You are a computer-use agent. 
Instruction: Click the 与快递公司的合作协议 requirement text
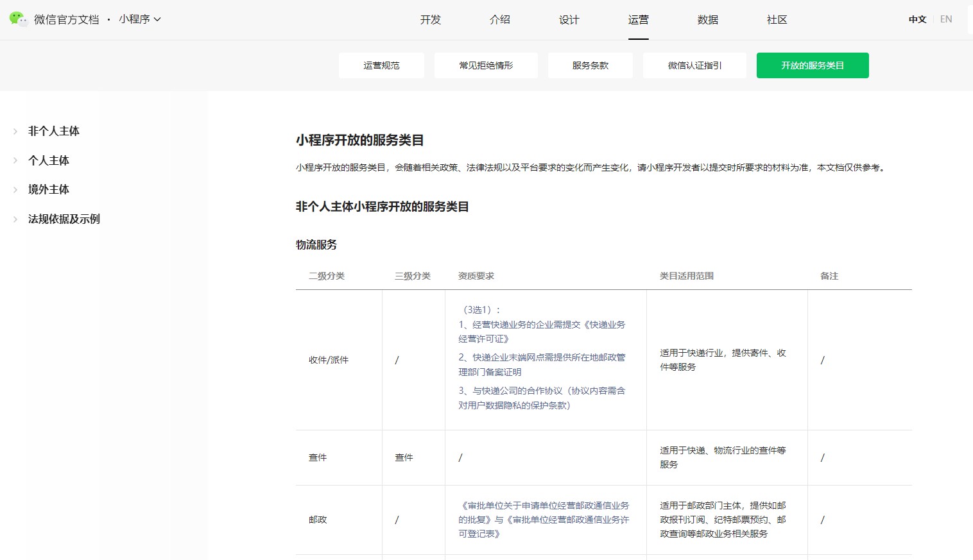[542, 398]
